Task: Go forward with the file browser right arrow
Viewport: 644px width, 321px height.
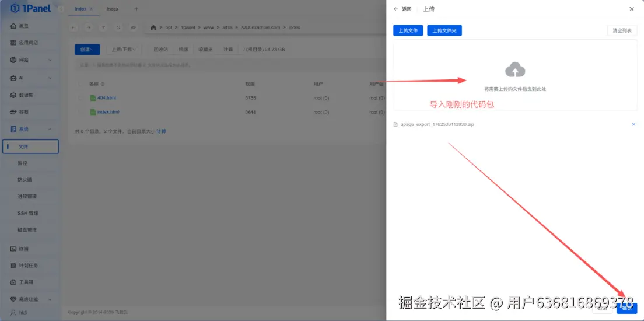Action: click(x=88, y=27)
